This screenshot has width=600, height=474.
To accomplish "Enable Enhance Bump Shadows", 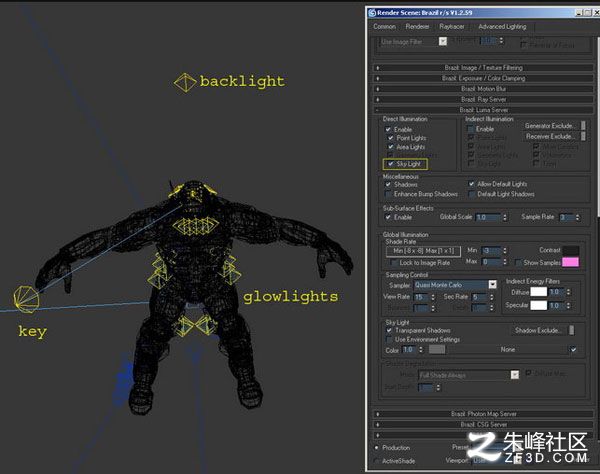I will coord(388,194).
